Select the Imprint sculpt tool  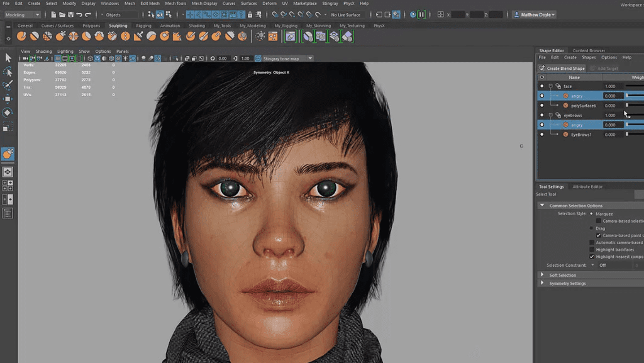pyautogui.click(x=138, y=36)
